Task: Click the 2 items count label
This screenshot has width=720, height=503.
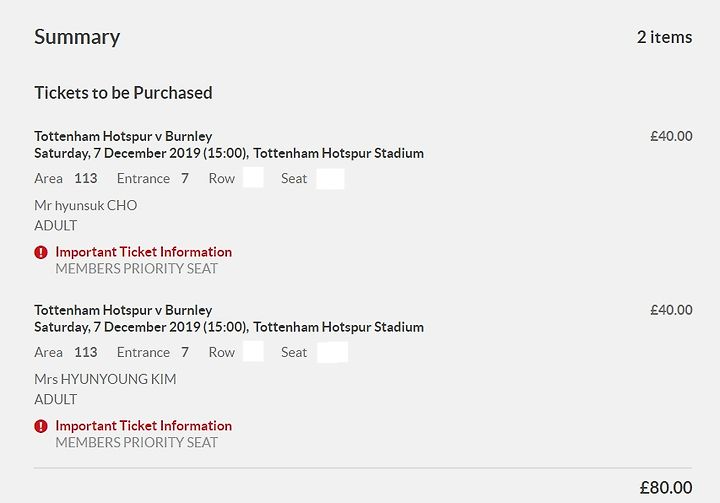Action: pos(664,37)
